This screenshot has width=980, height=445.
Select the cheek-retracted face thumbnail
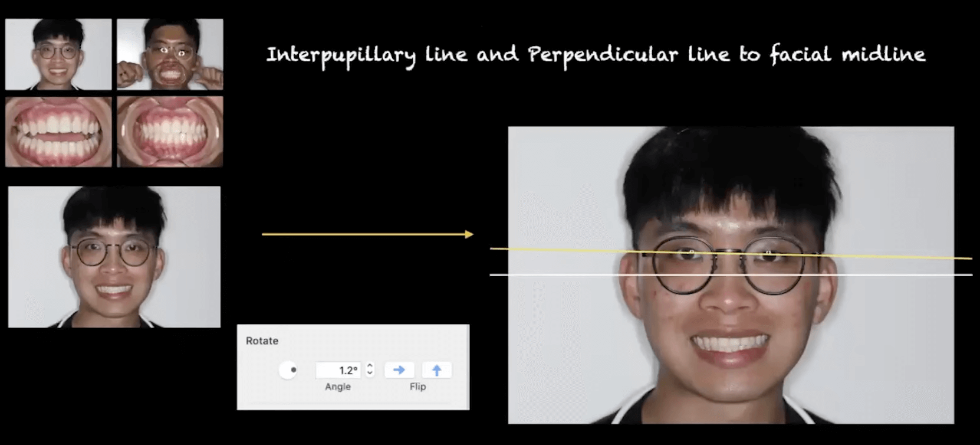point(170,54)
